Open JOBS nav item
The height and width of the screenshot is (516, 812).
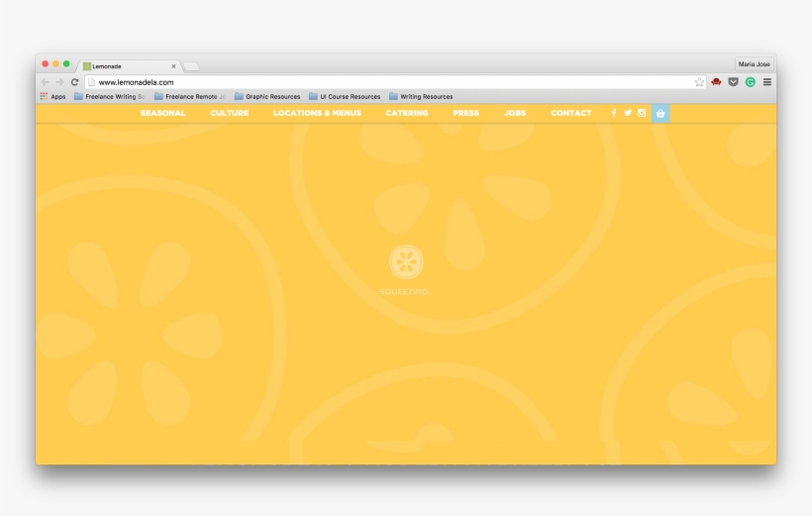[515, 113]
